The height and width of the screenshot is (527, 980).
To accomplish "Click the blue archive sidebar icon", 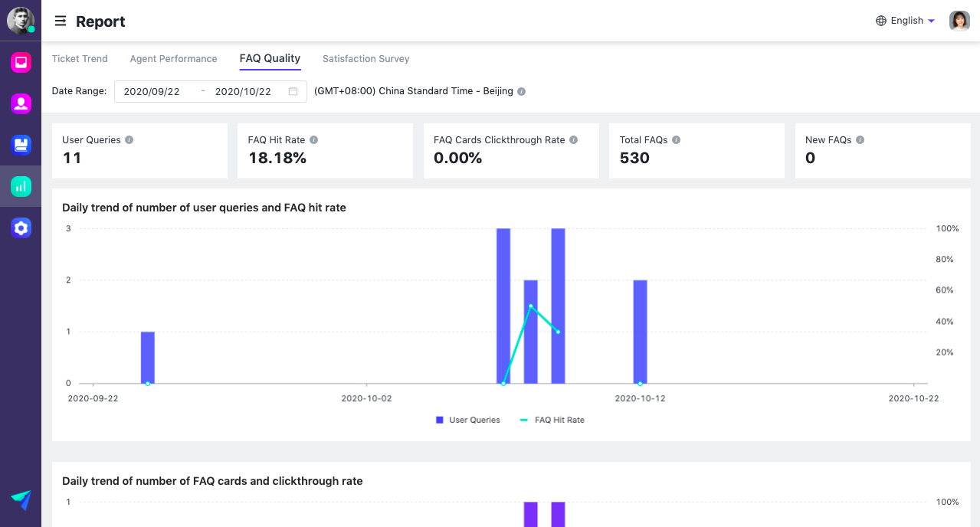I will tap(21, 145).
